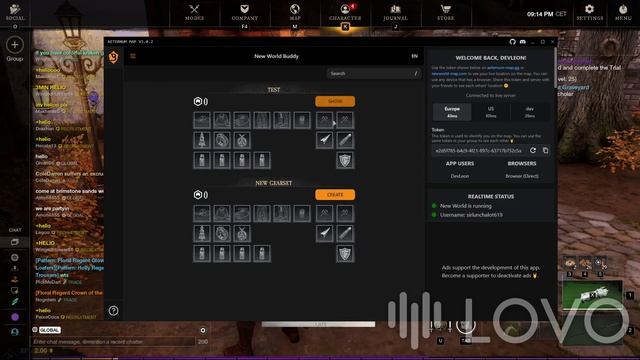Click 'Browser (Direct)' under Browsers
This screenshot has height=360, width=640.
point(522,176)
